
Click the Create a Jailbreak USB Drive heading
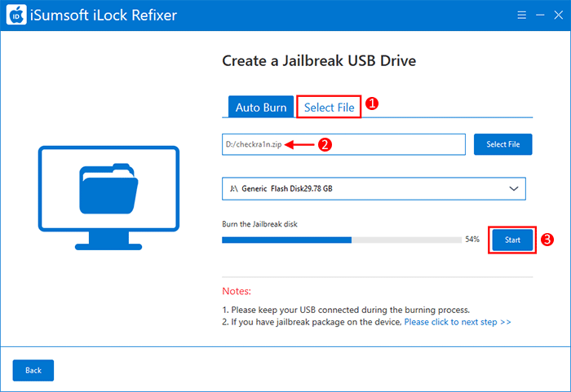point(319,61)
